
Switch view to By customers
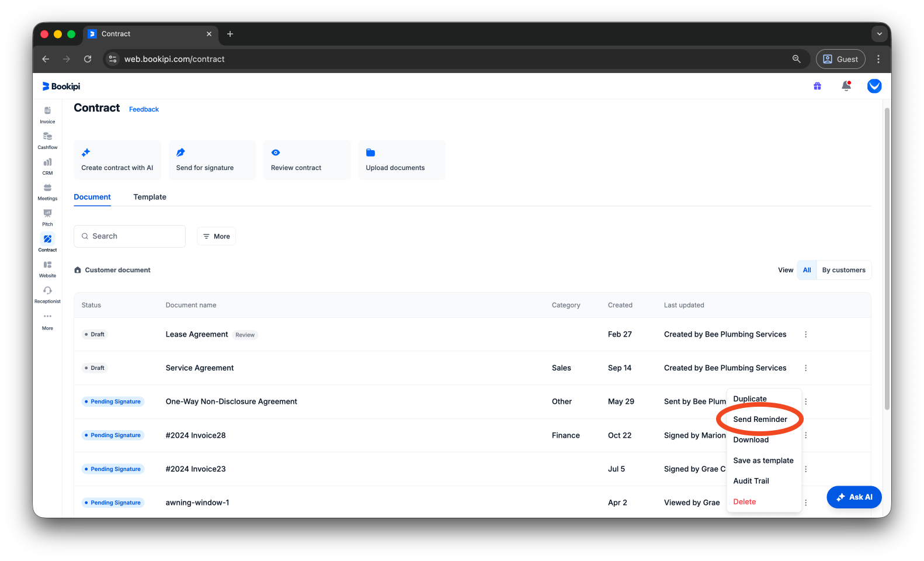tap(843, 270)
